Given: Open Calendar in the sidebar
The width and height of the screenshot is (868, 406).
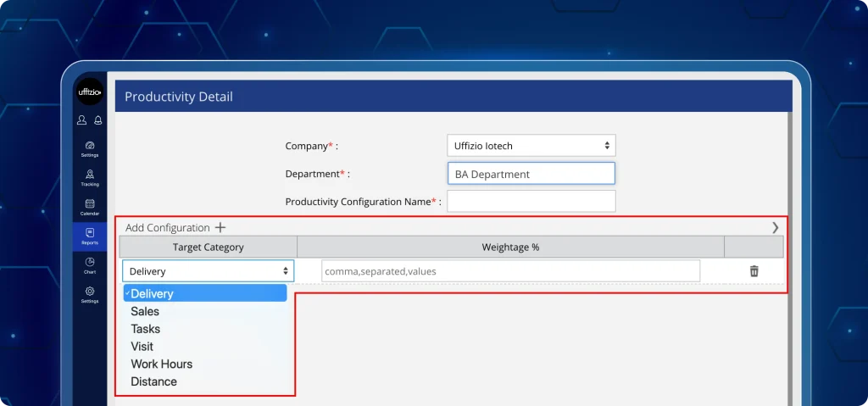Looking at the screenshot, I should (x=90, y=207).
